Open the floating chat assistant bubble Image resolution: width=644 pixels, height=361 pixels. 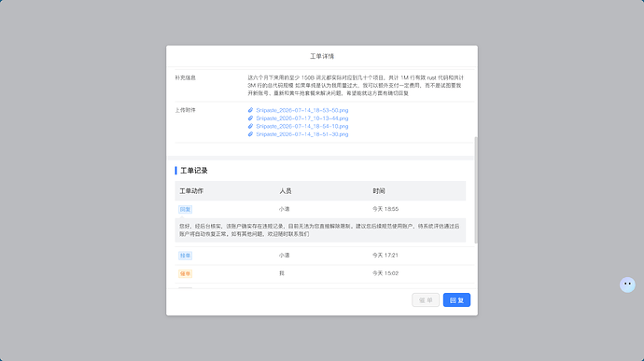pyautogui.click(x=627, y=285)
